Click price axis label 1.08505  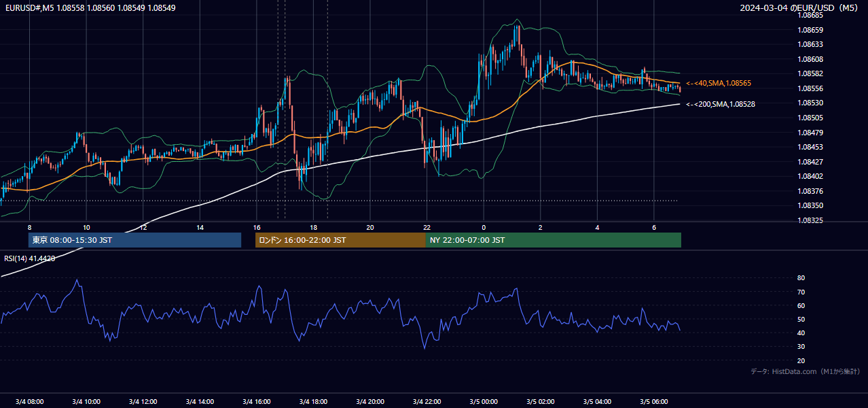[810, 118]
